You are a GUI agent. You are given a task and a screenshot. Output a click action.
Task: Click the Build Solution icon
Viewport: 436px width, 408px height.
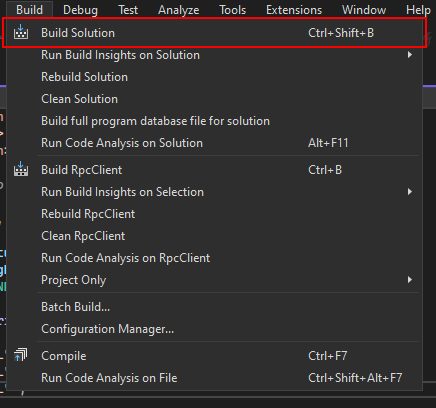(x=21, y=32)
